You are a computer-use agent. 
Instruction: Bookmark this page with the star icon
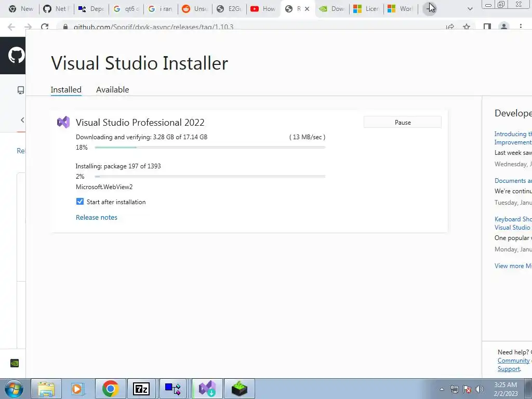(467, 26)
